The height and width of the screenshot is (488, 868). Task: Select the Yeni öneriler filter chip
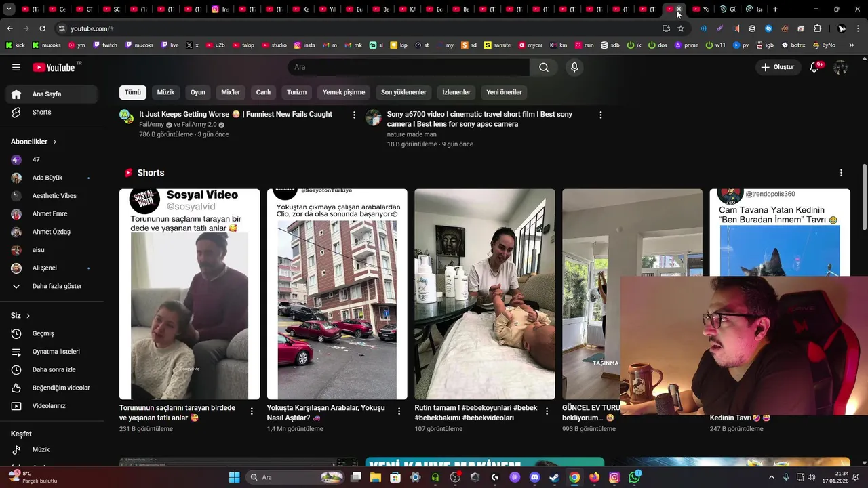click(505, 92)
